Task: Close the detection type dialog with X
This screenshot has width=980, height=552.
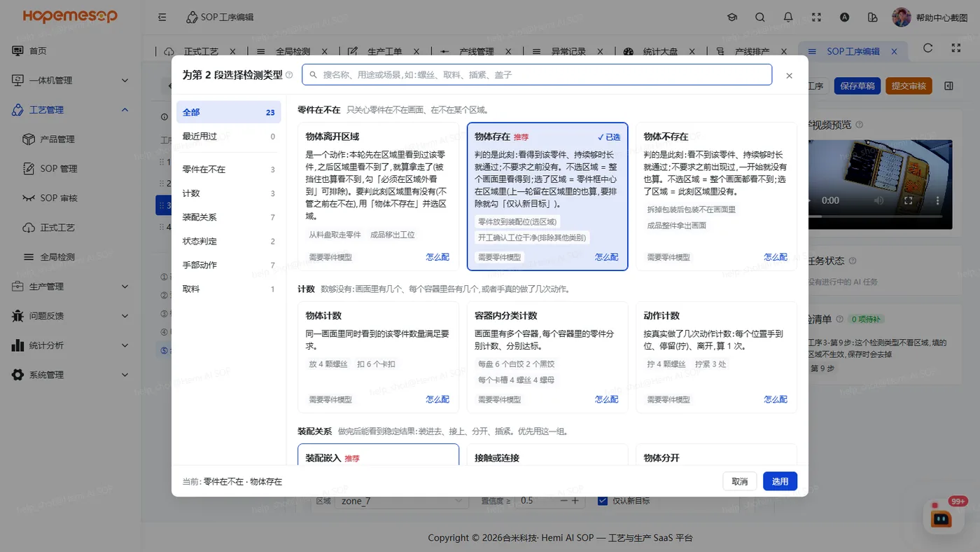Action: point(790,75)
